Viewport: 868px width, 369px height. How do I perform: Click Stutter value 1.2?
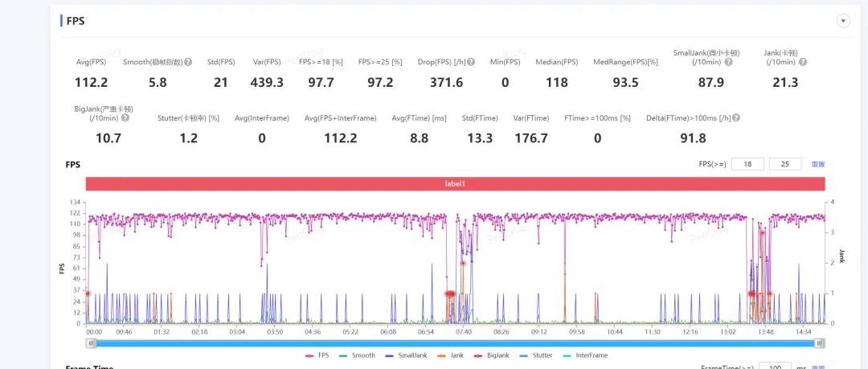point(188,138)
